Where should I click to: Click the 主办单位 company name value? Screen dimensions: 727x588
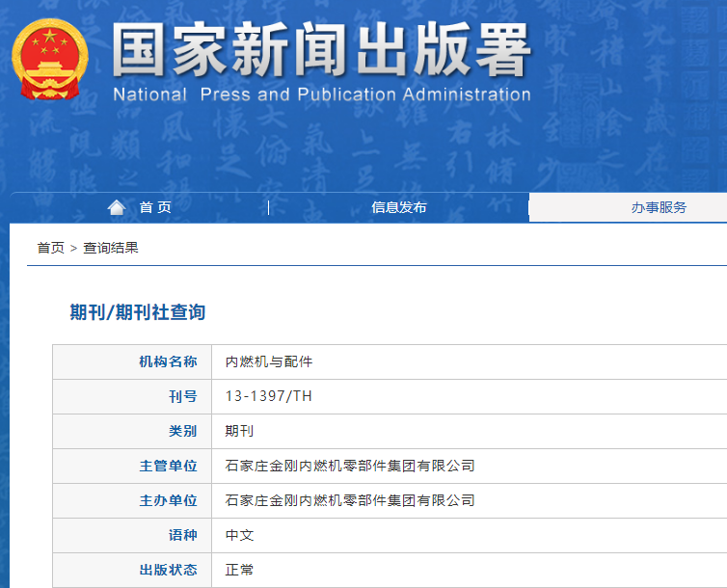click(x=350, y=500)
